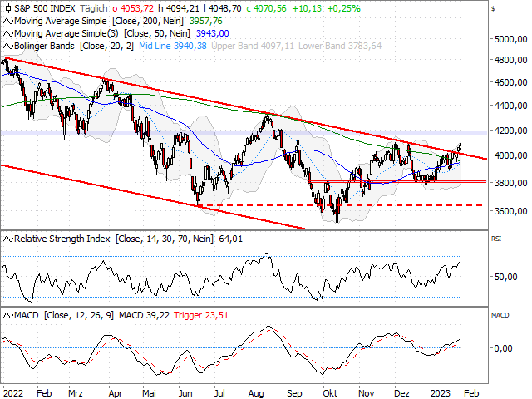The height and width of the screenshot is (399, 532).
Task: Click the candlestick icon beside S&P 500 INDEX
Action: click(x=8, y=9)
